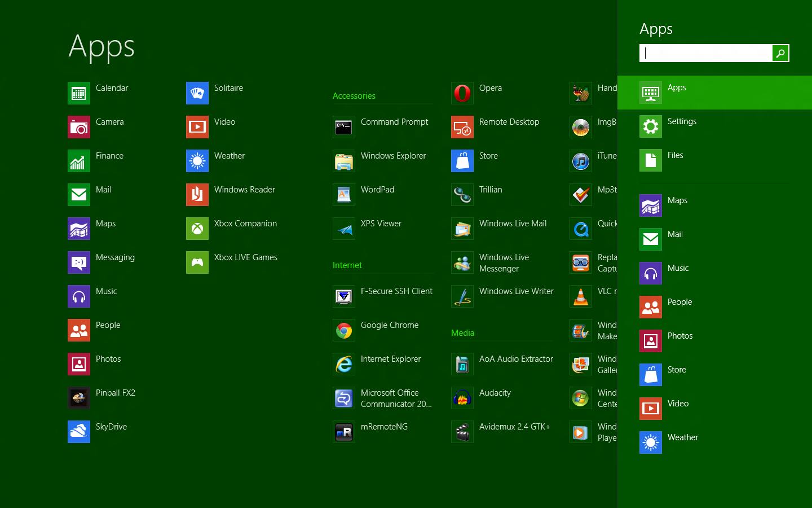Launch Xbox LIVE Games icon
Image resolution: width=812 pixels, height=508 pixels.
(x=197, y=262)
